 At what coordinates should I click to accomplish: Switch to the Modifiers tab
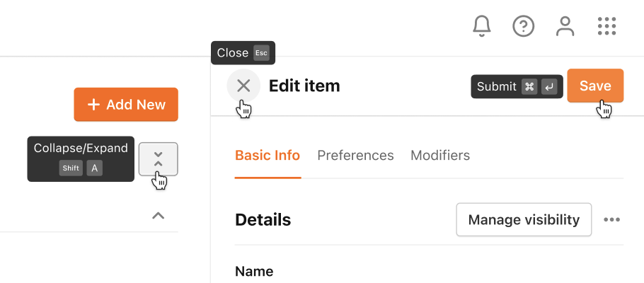(x=440, y=156)
